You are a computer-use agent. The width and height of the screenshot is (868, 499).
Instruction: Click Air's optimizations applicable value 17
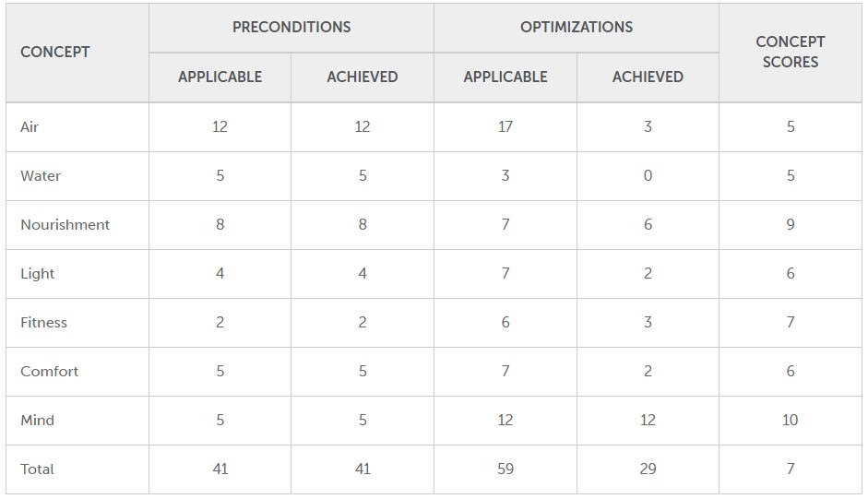click(505, 127)
